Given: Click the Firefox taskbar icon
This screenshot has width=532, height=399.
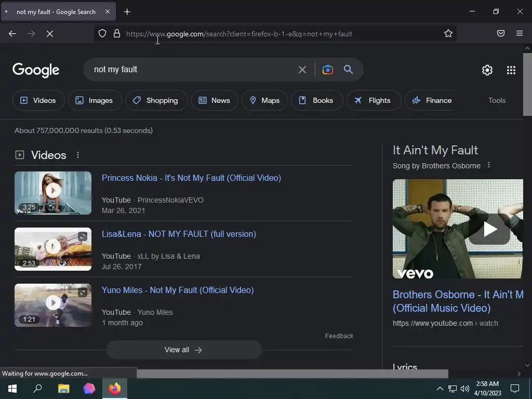Looking at the screenshot, I should tap(115, 389).
